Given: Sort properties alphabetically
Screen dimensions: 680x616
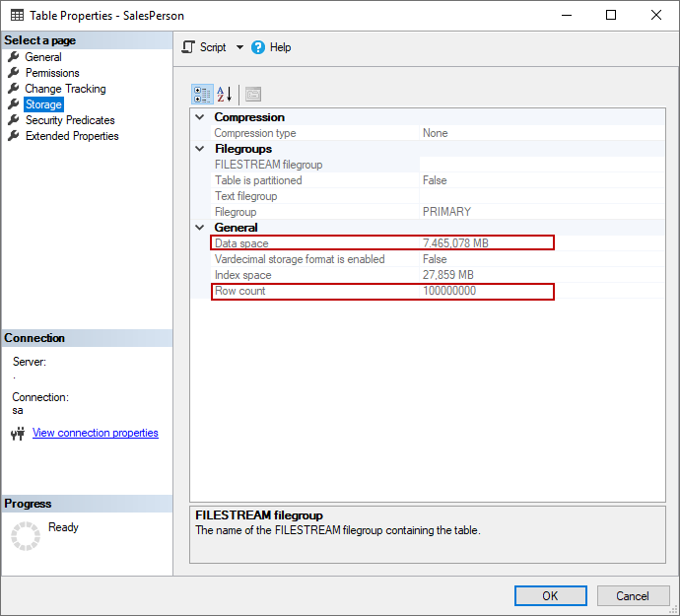Looking at the screenshot, I should (x=225, y=95).
